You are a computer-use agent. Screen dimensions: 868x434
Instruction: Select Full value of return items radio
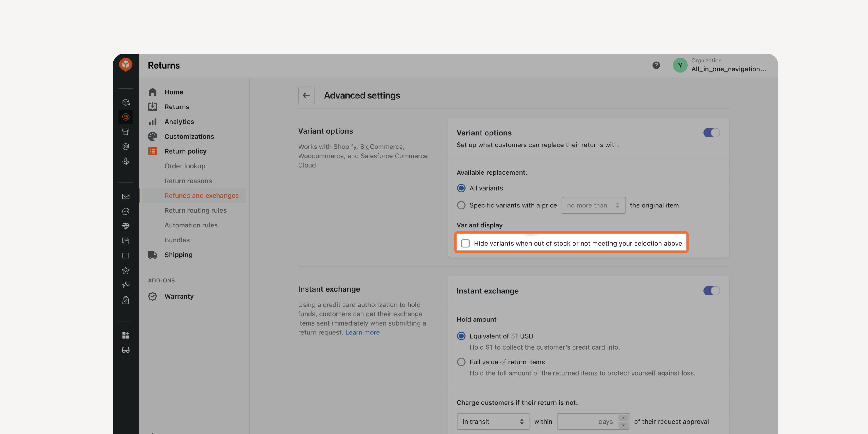[461, 362]
